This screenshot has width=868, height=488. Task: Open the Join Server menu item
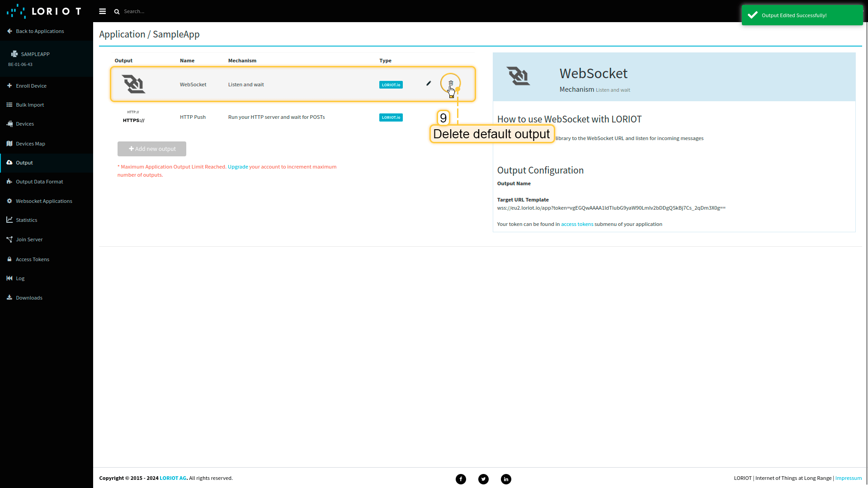pyautogui.click(x=29, y=239)
